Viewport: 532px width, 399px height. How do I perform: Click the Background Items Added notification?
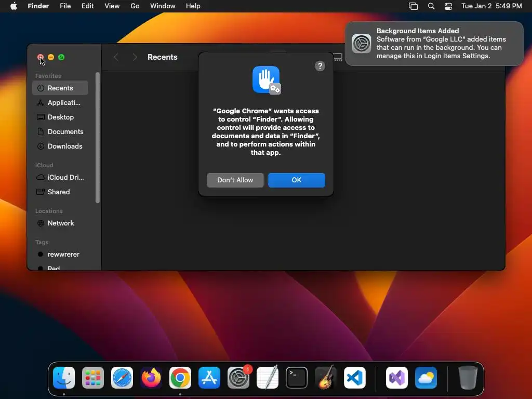[x=434, y=44]
